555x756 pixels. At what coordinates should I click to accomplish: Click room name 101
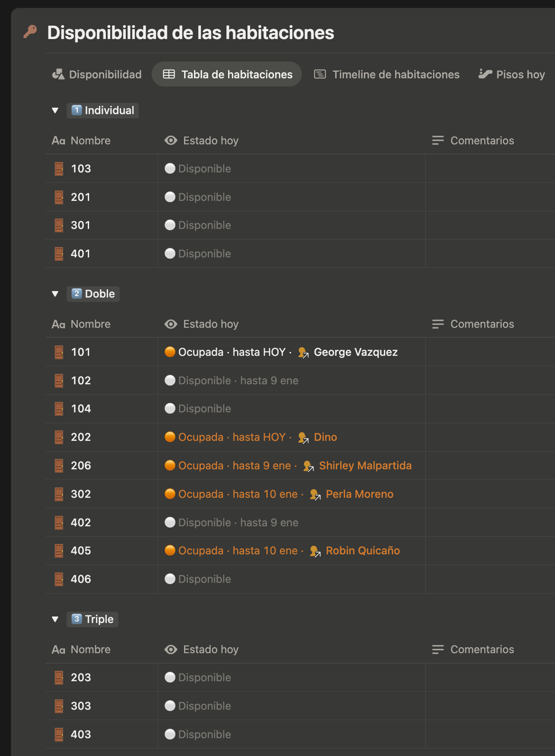(x=81, y=352)
